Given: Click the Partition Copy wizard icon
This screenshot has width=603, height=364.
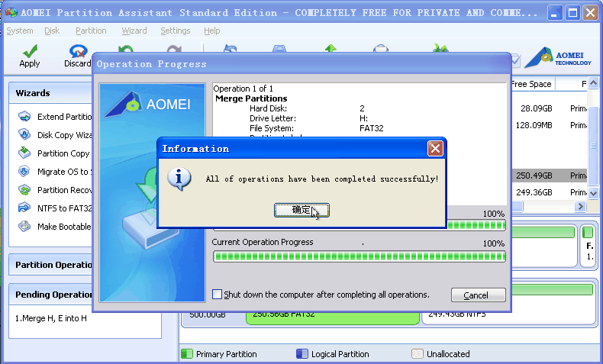Looking at the screenshot, I should [24, 153].
